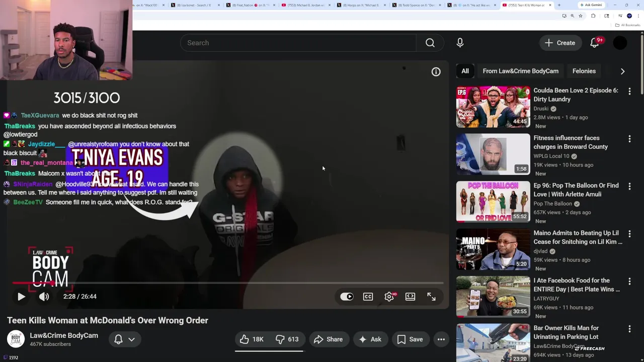Mute the video volume speaker icon

tap(44, 297)
